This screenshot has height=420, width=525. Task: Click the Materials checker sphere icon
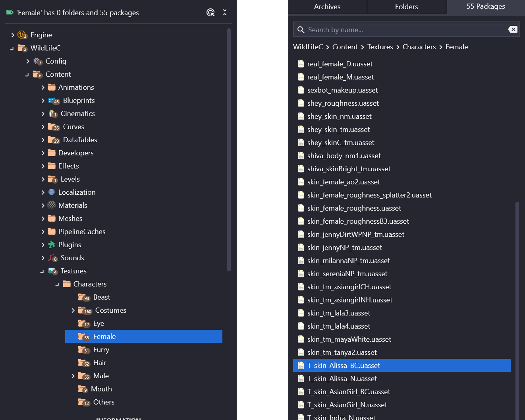pos(52,205)
